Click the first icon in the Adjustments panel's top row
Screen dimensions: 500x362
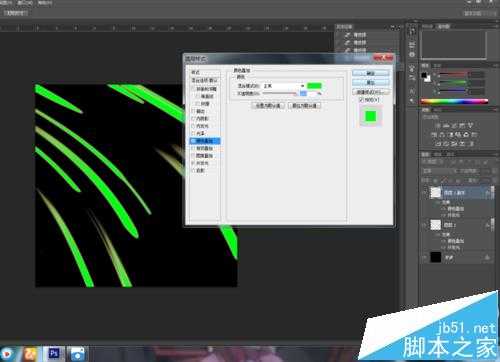click(437, 126)
